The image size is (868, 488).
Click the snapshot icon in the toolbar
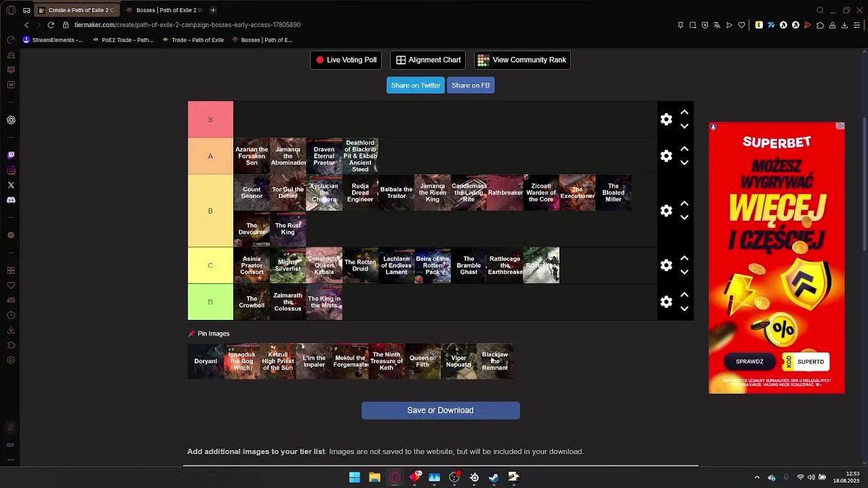coord(692,25)
